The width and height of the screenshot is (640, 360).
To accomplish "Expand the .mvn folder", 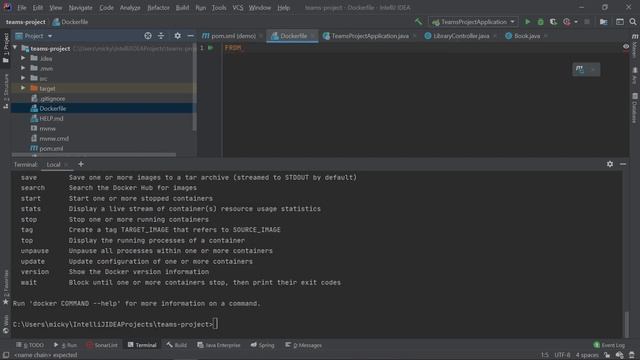I will coord(23,68).
